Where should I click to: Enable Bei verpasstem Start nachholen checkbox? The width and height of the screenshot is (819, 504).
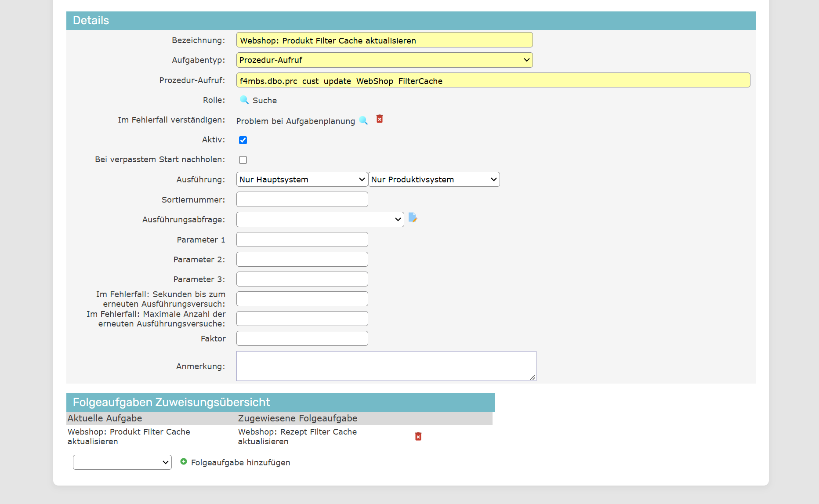[243, 160]
